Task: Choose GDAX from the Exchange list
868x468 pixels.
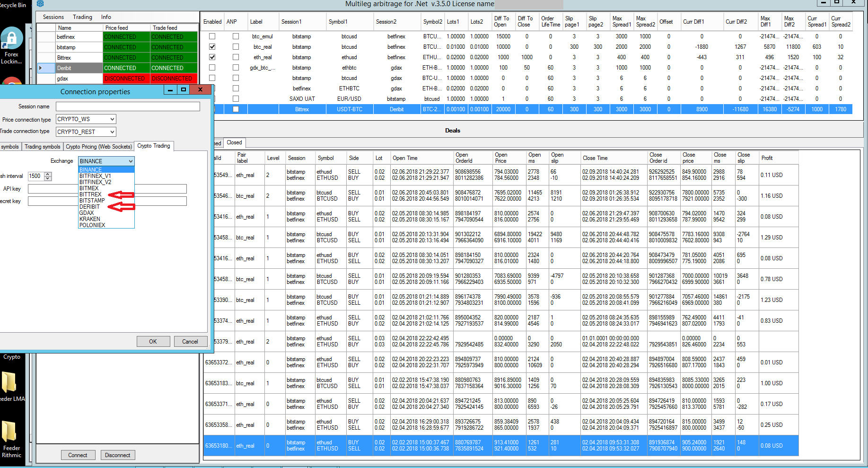Action: click(106, 213)
